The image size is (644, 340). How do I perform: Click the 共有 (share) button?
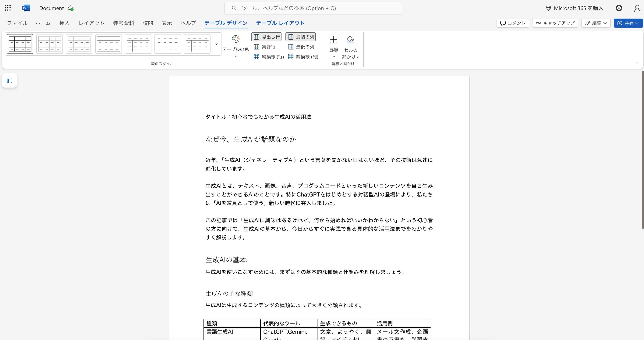[628, 23]
